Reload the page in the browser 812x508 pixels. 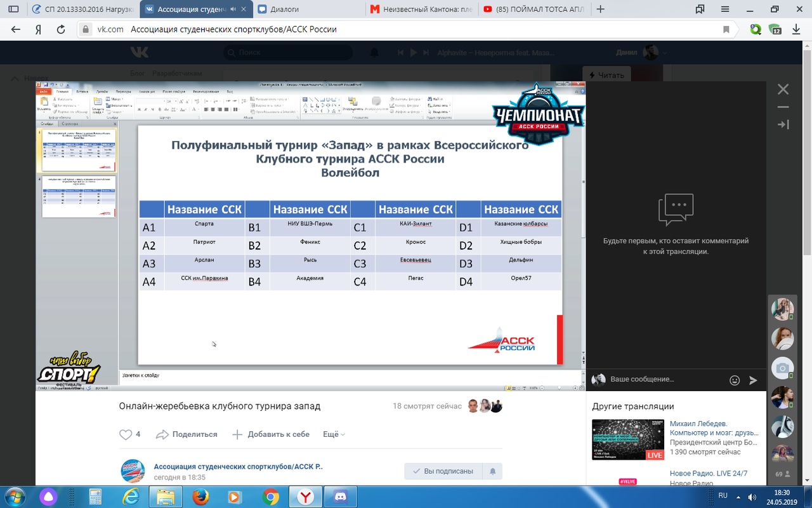click(61, 29)
